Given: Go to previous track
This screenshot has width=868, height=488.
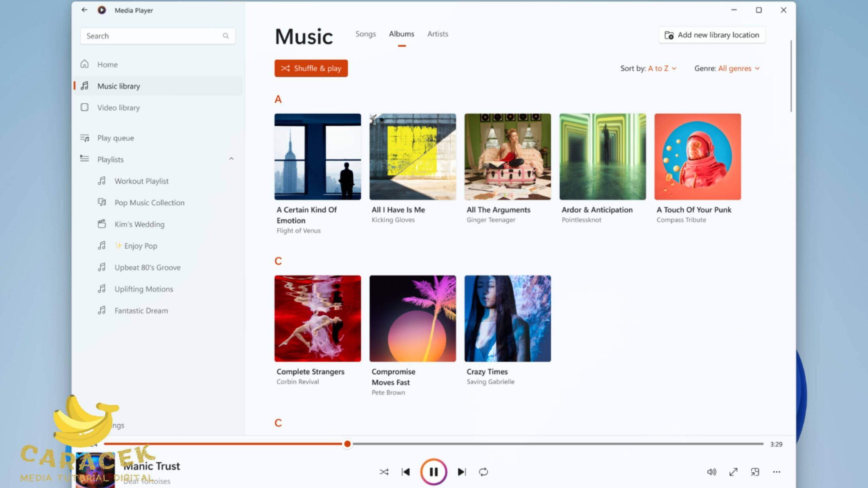Looking at the screenshot, I should (x=406, y=472).
